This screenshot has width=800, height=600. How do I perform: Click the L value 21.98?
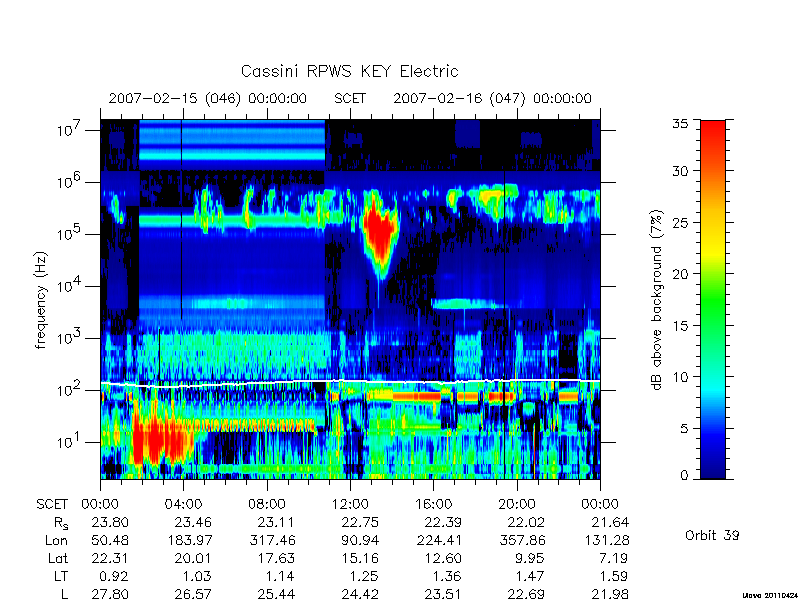[x=609, y=594]
